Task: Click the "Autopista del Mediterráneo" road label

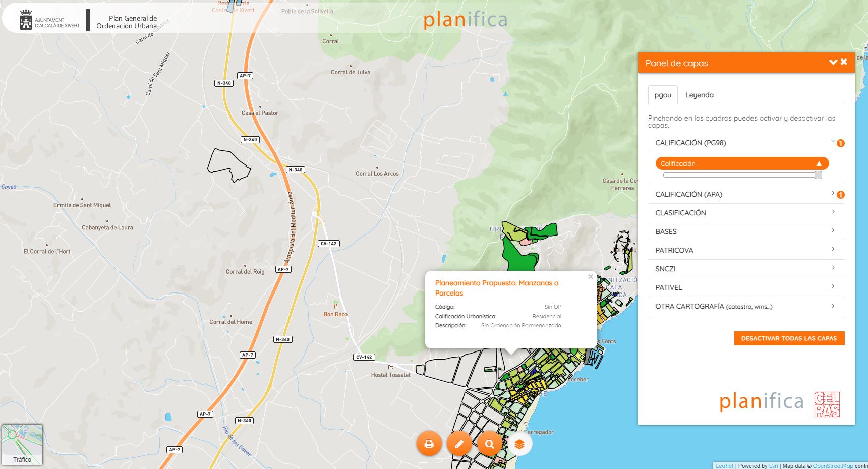Action: 290,228
